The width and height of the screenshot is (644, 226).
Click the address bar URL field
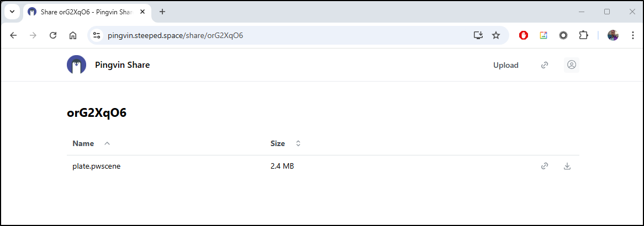click(x=288, y=35)
